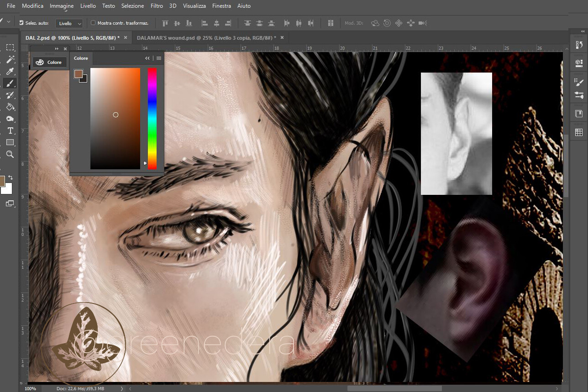Switch to DALAMAR'S wound.psd tab
Image resolution: width=588 pixels, height=392 pixels.
point(206,37)
